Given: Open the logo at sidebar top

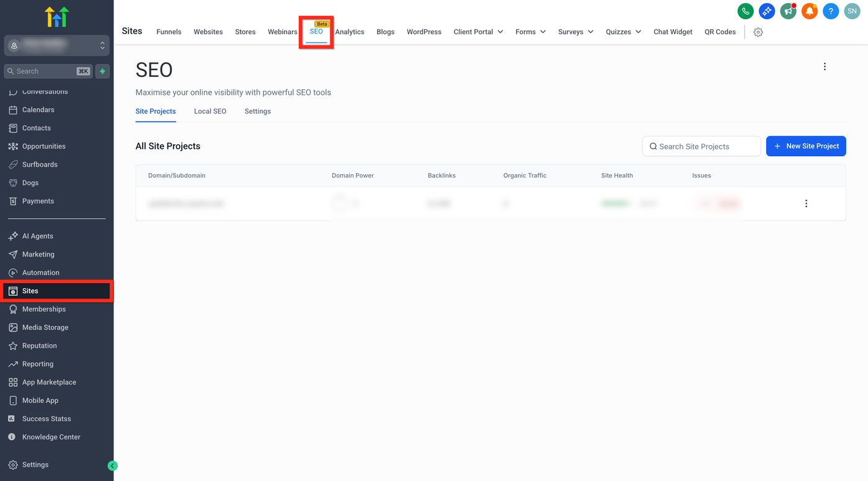Looking at the screenshot, I should pos(56,17).
